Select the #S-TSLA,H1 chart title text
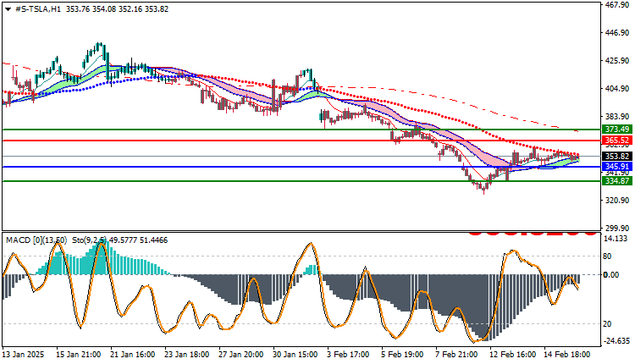 pyautogui.click(x=37, y=9)
